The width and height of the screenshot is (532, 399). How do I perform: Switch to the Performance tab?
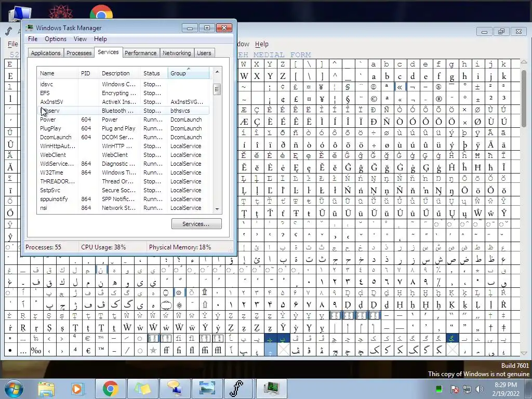tap(140, 53)
